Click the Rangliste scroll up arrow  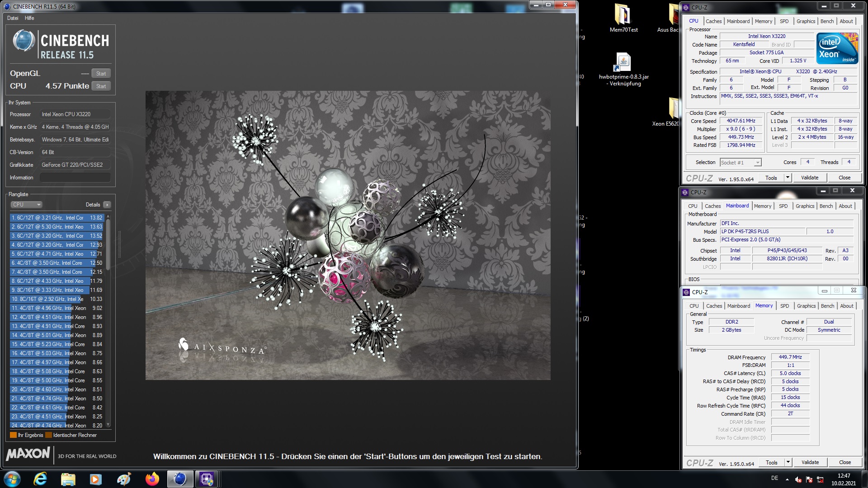[x=108, y=217]
